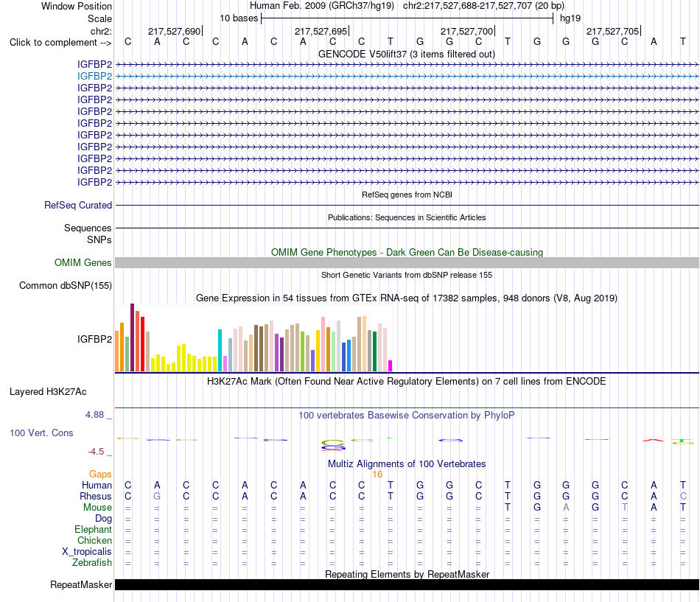Click the tallest dark maroon GTEx bar
700x602 pixels.
tap(132, 337)
